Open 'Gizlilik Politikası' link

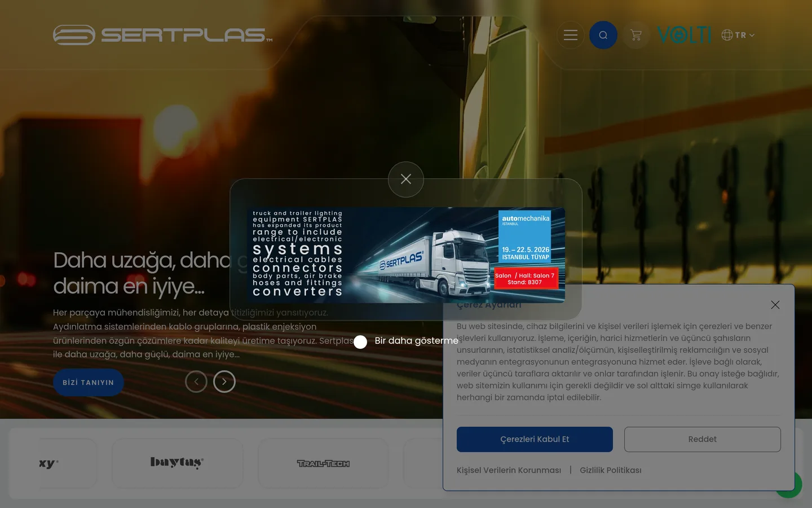click(x=611, y=470)
